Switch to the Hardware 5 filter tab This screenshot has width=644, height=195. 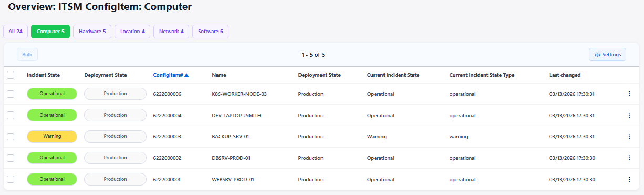[92, 32]
